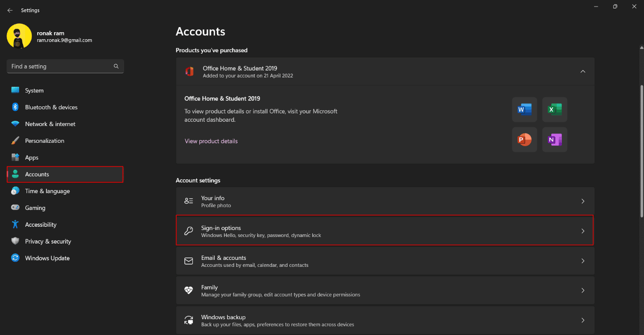The image size is (644, 335).
Task: Open Family group settings row
Action: pyautogui.click(x=385, y=290)
